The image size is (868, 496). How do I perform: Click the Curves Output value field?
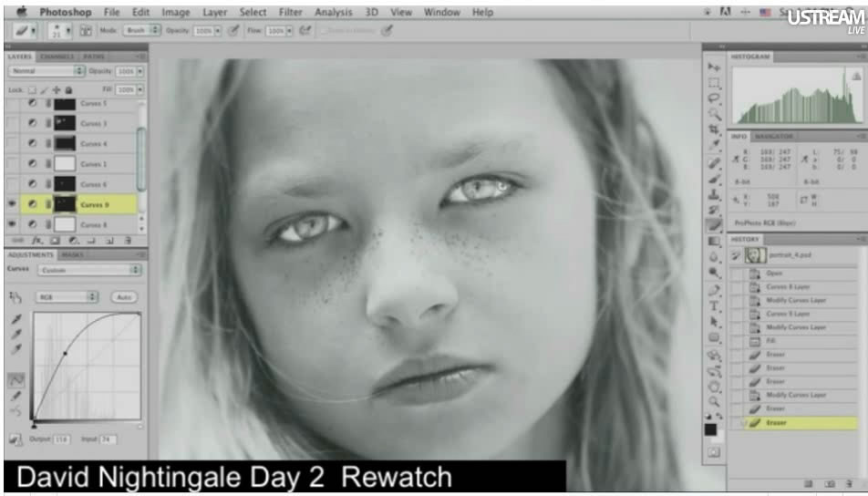click(x=61, y=439)
